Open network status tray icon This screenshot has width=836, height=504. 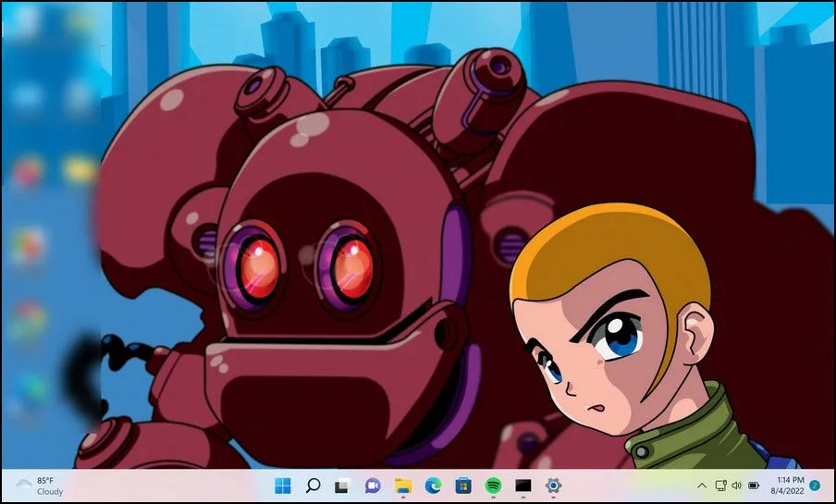point(720,486)
